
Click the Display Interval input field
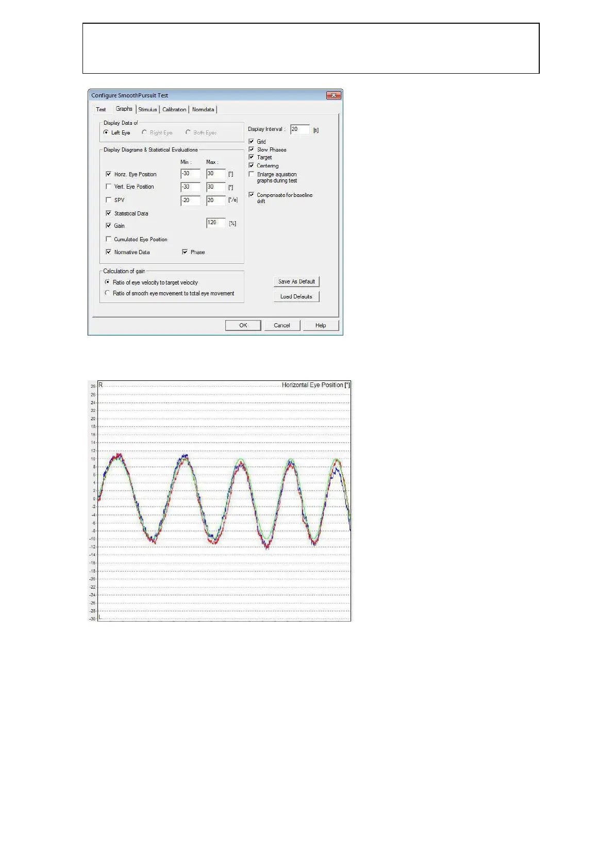coord(300,129)
